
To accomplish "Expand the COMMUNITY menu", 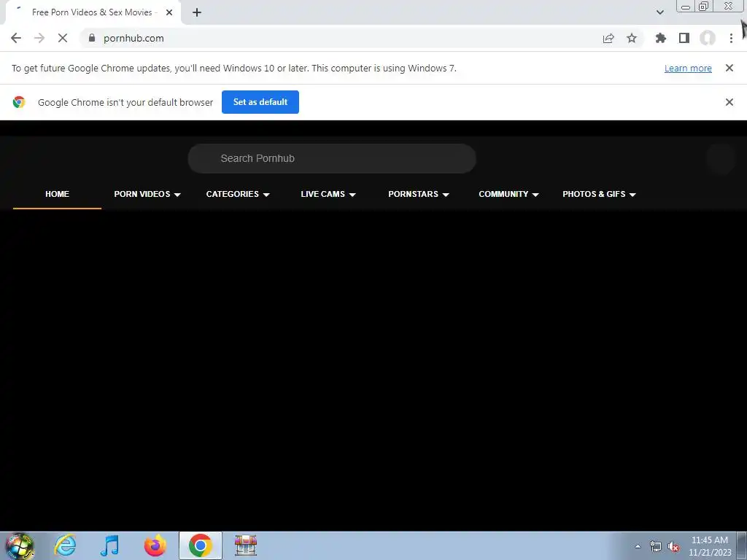I will (508, 194).
